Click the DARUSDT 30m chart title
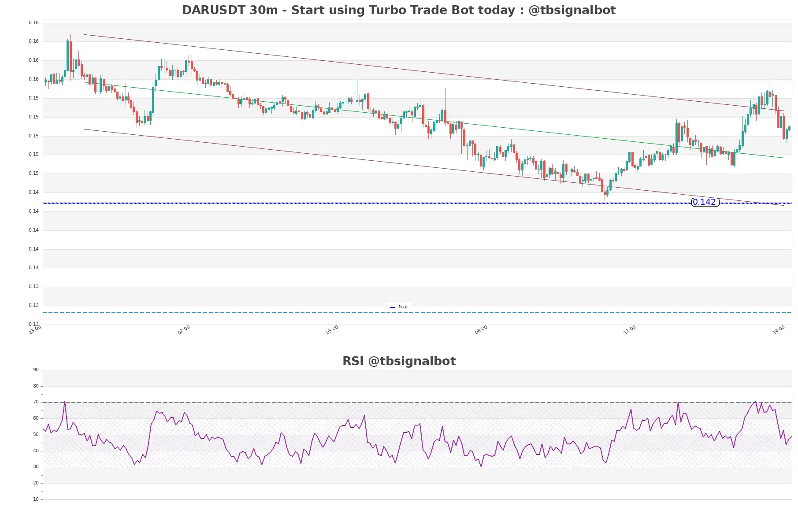The height and width of the screenshot is (532, 798). pos(399,10)
